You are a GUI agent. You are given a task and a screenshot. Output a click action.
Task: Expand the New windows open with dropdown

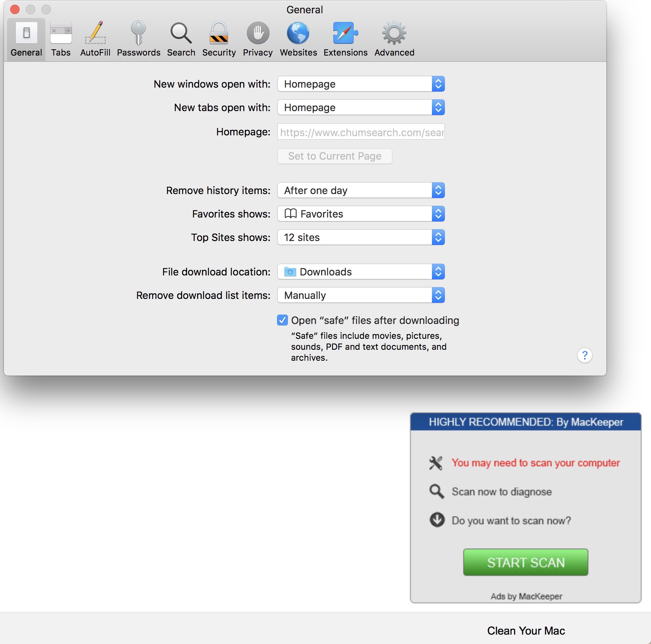361,84
